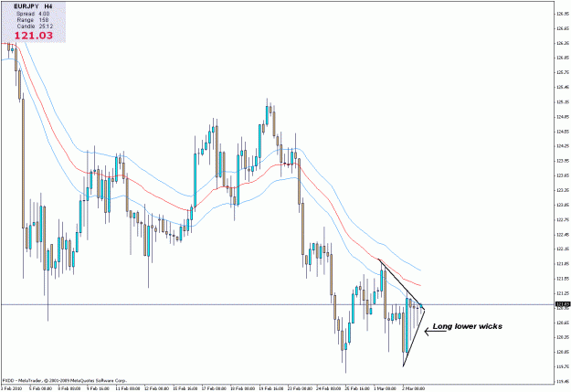Click the 125.15 price axis label
The image size is (571, 392).
point(563,102)
